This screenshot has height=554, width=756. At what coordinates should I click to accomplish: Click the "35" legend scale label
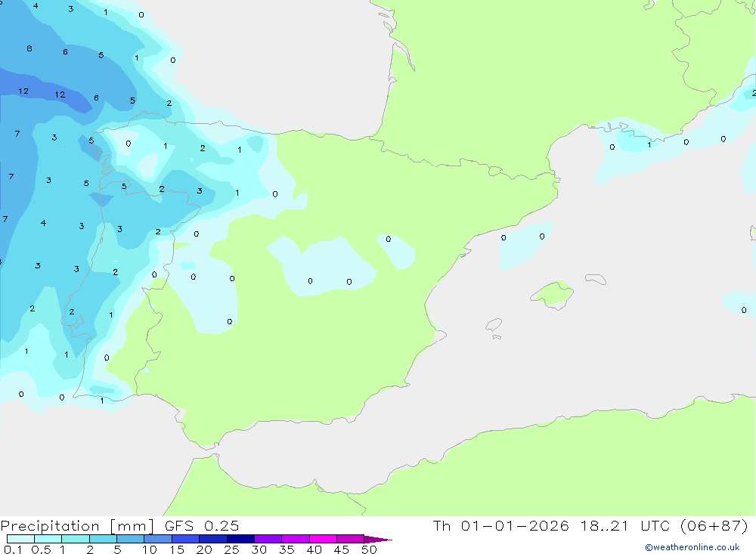[x=287, y=549]
